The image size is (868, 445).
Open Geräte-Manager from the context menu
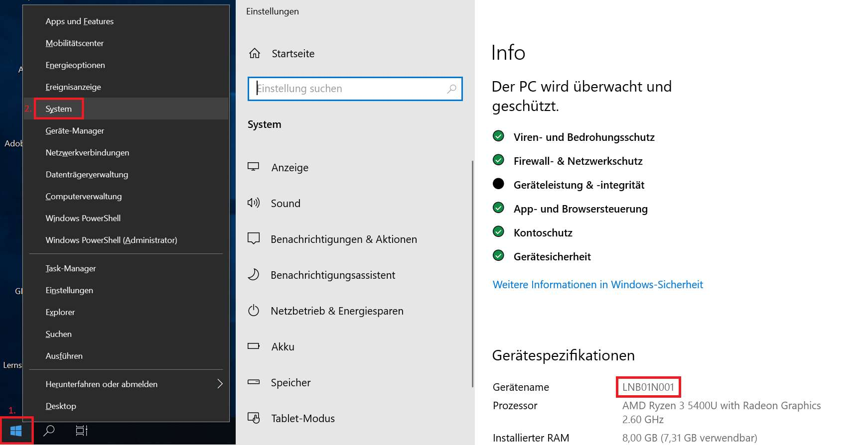point(75,131)
